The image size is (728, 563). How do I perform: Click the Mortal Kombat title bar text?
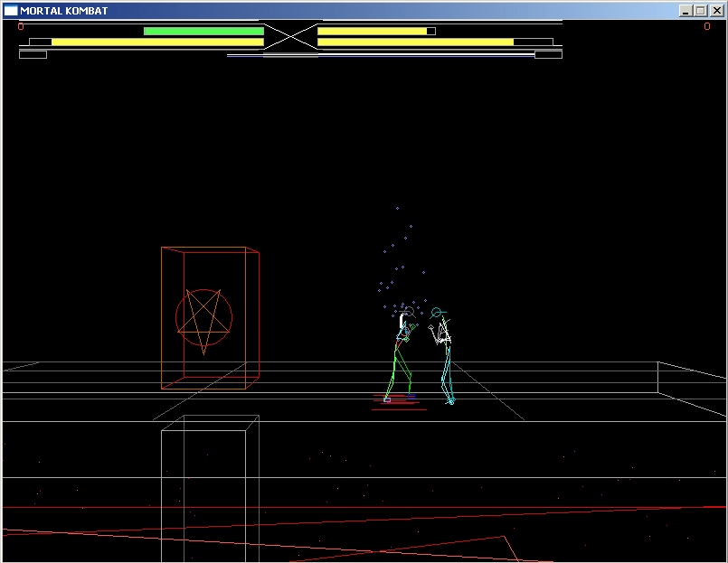pyautogui.click(x=64, y=11)
